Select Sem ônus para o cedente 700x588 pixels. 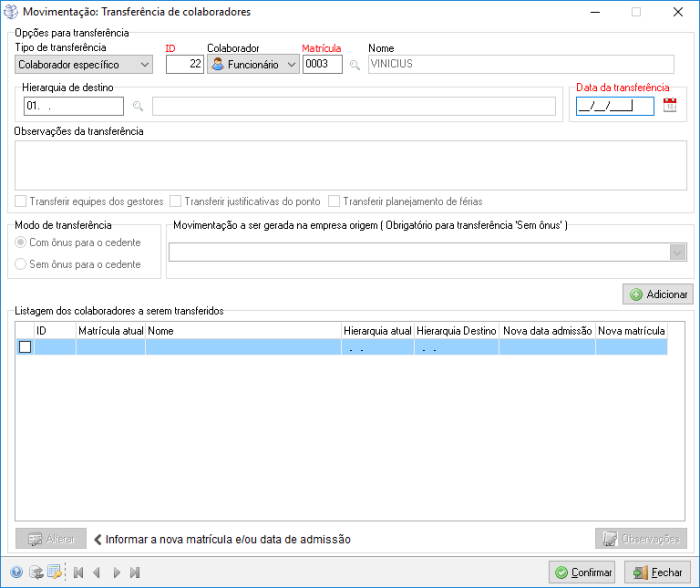[x=21, y=264]
